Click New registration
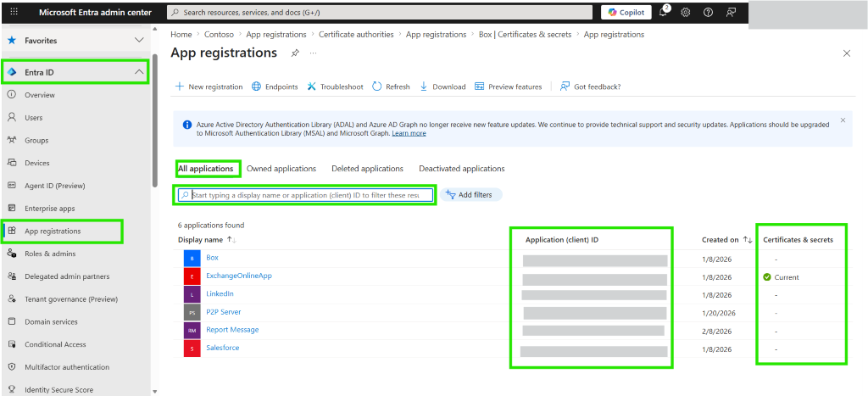Screen dimensions: 868x396 (x=209, y=86)
